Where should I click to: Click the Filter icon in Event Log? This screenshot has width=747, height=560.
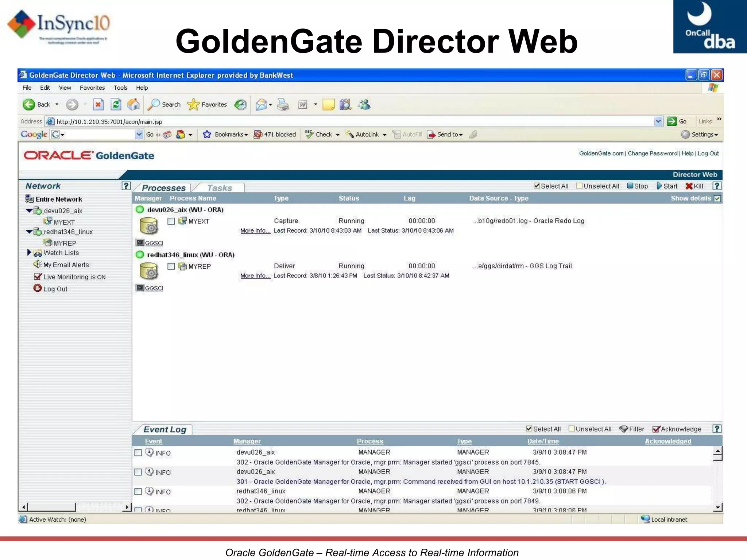point(624,429)
